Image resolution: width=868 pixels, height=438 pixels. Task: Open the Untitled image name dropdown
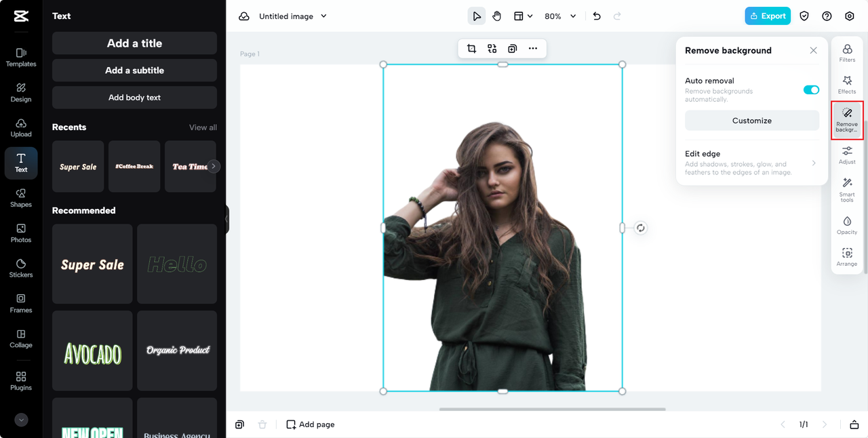pos(293,16)
